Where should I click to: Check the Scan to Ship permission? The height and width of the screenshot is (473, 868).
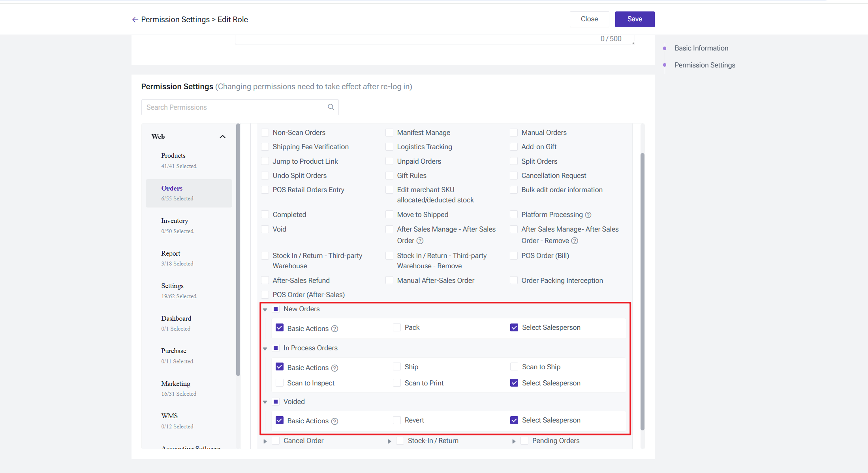coord(514,367)
